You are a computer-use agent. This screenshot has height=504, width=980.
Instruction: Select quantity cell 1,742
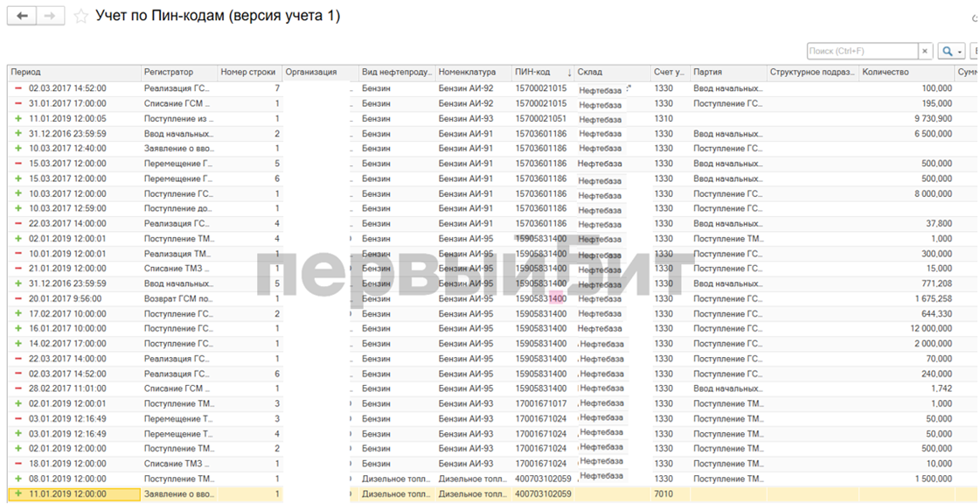[907, 388]
